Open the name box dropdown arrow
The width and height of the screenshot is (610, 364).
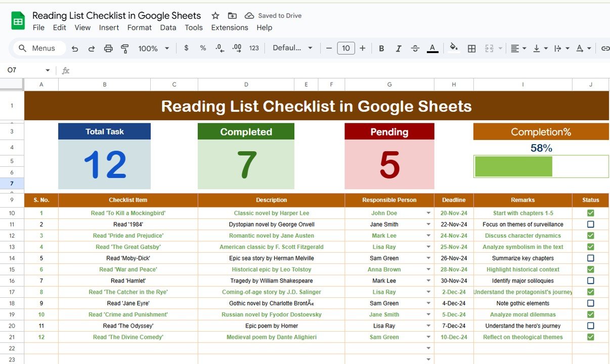point(48,70)
